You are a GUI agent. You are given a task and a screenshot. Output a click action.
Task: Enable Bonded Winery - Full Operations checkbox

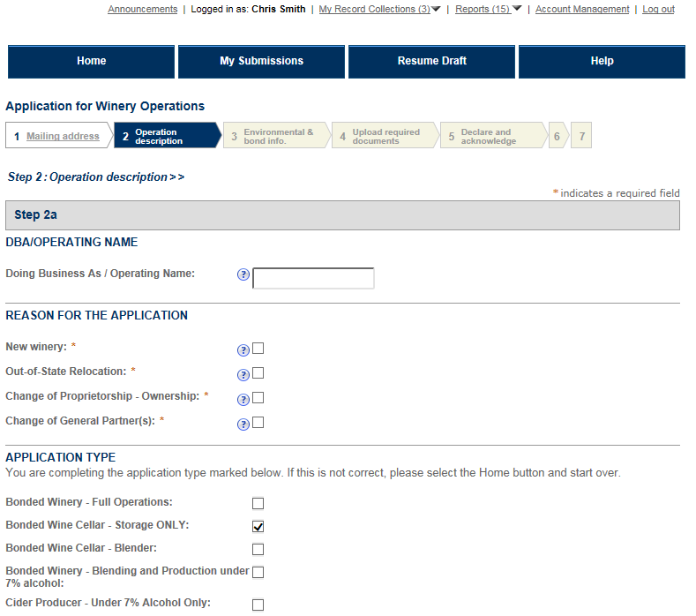[258, 504]
